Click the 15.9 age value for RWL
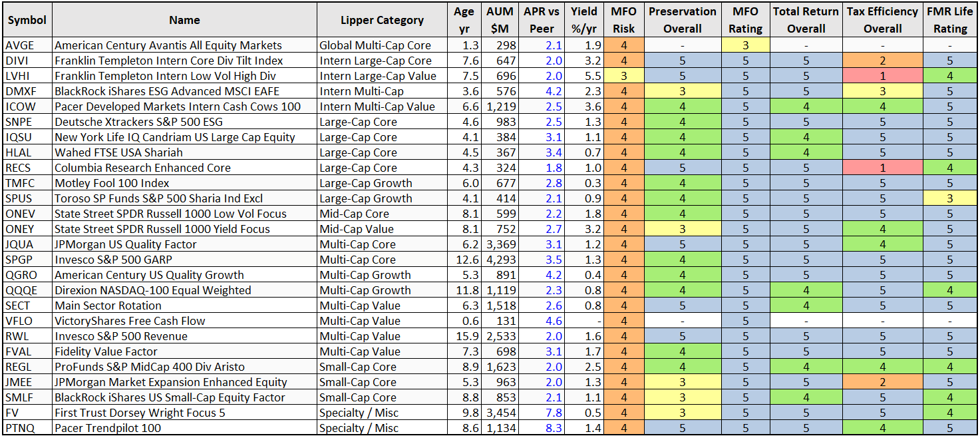Image resolution: width=980 pixels, height=436 pixels. click(x=464, y=336)
